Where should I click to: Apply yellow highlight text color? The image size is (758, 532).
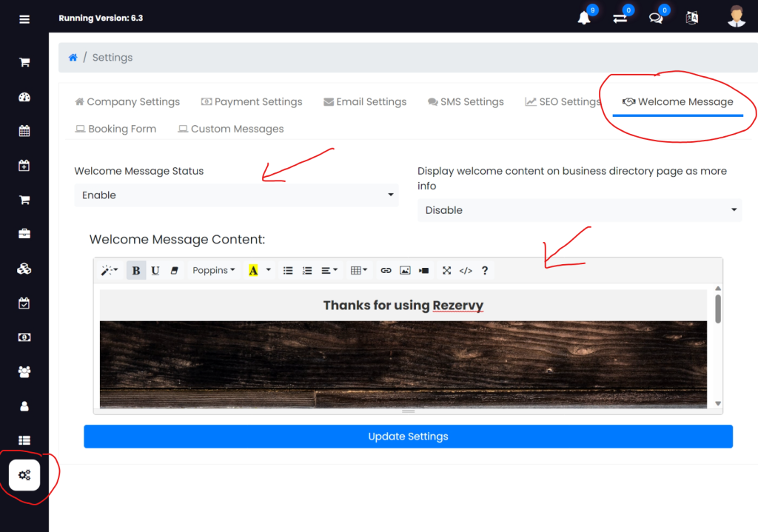(253, 270)
